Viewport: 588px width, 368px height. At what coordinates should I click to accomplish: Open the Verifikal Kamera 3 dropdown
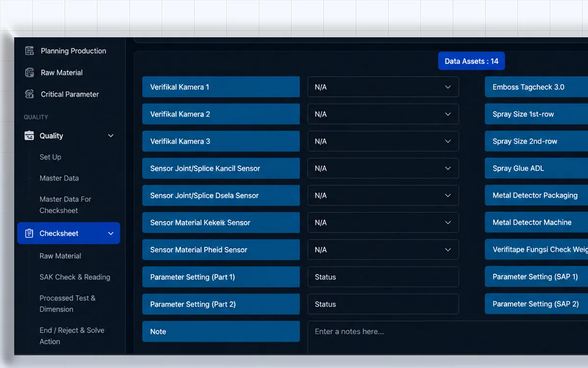(383, 141)
